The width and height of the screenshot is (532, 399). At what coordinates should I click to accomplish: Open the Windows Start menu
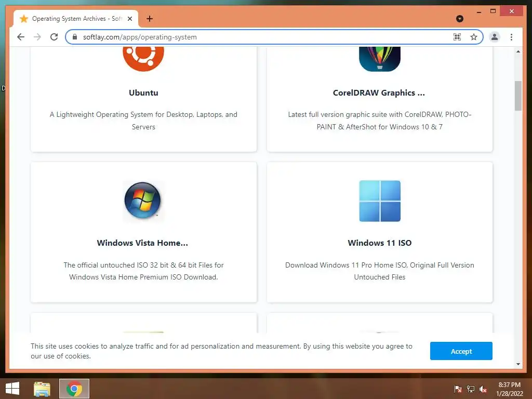(12, 389)
